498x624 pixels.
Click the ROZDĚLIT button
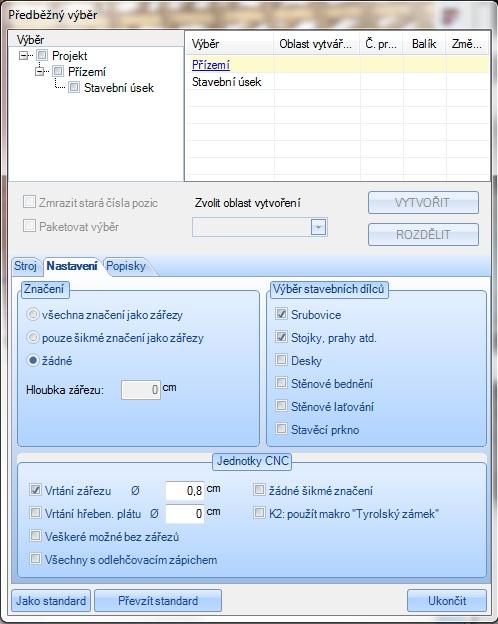click(423, 234)
